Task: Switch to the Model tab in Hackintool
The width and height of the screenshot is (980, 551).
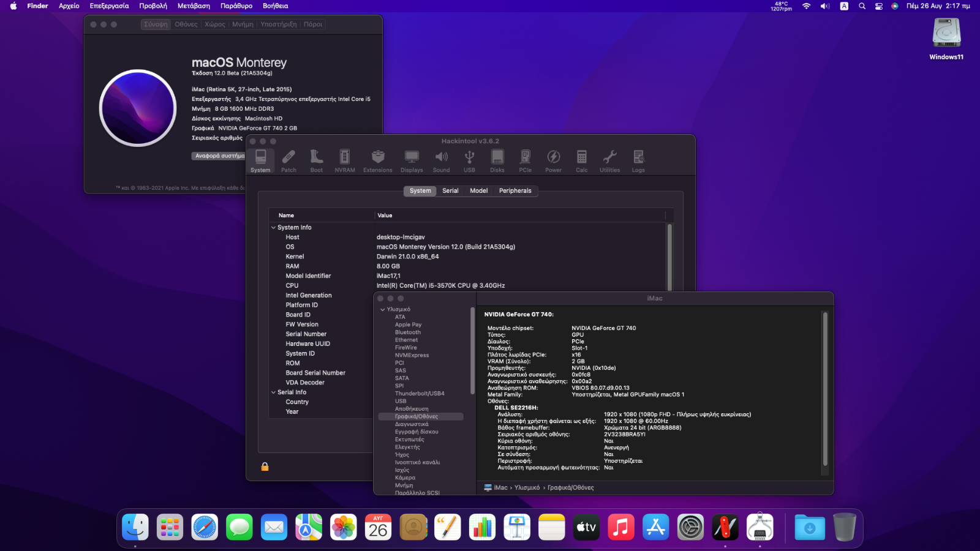Action: click(479, 191)
